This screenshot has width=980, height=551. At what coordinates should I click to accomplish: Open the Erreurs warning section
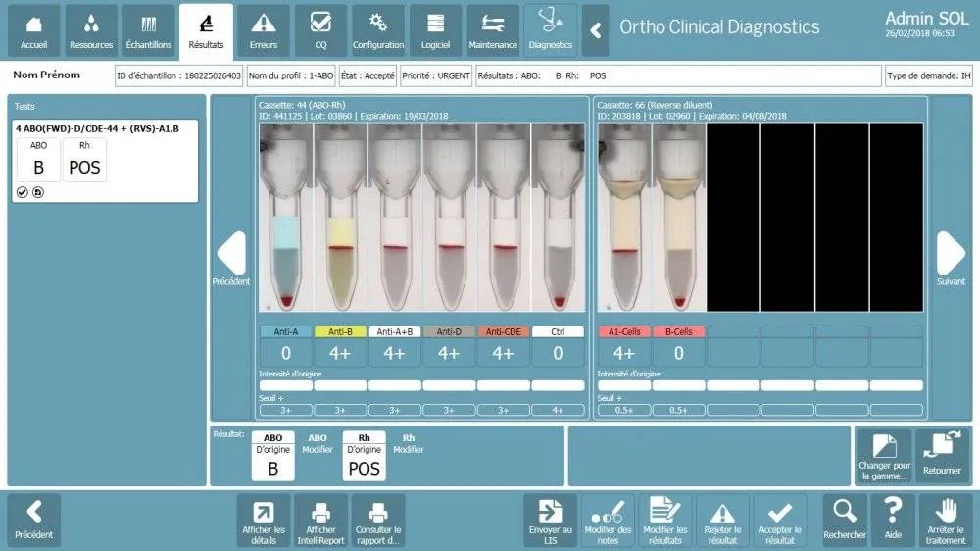pyautogui.click(x=264, y=30)
